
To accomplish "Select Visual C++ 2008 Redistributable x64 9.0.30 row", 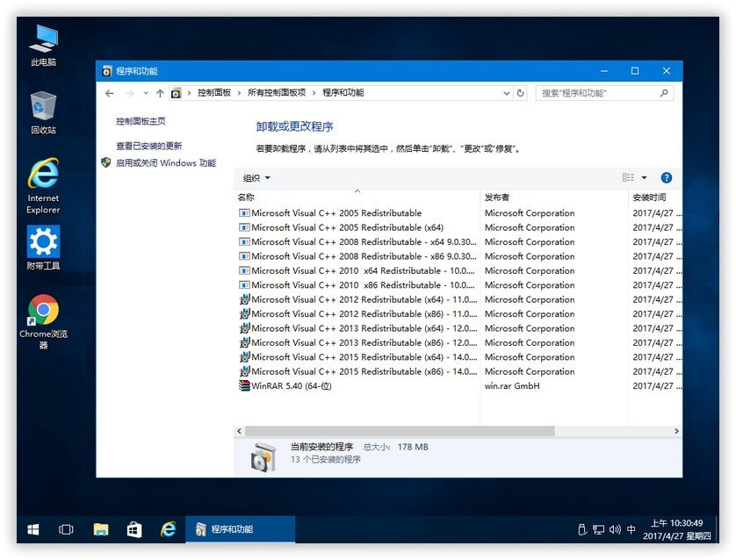I will [458, 242].
